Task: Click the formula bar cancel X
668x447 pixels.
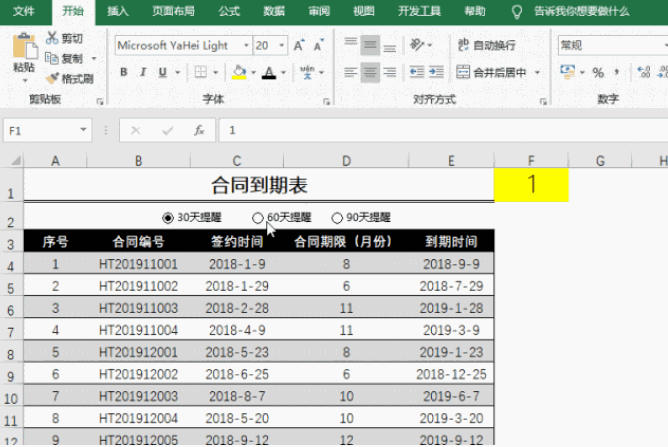Action: 135,130
